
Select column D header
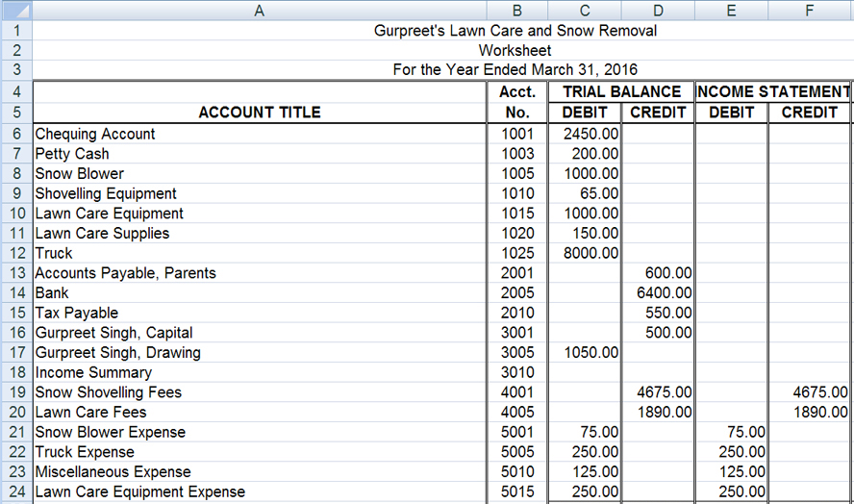click(x=657, y=11)
